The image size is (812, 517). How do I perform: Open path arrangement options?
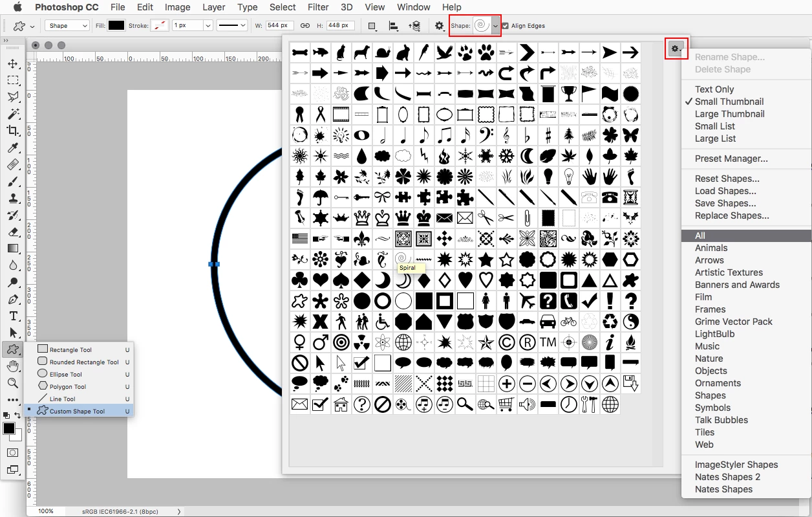414,26
